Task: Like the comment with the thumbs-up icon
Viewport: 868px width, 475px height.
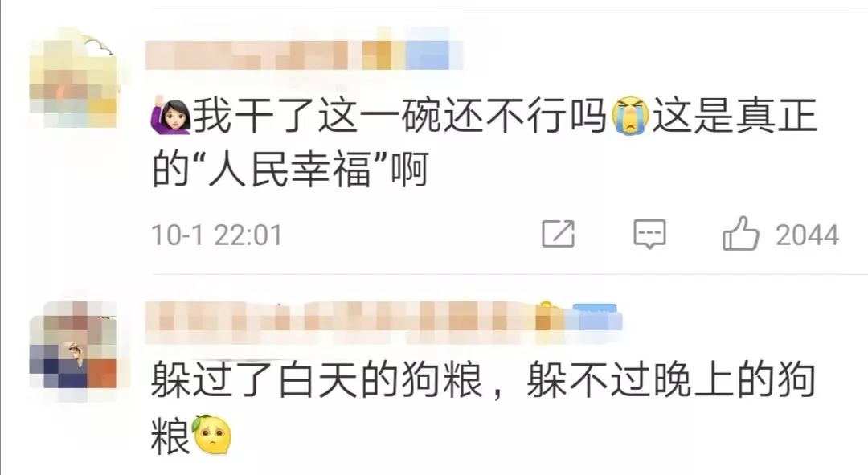Action: [x=740, y=233]
